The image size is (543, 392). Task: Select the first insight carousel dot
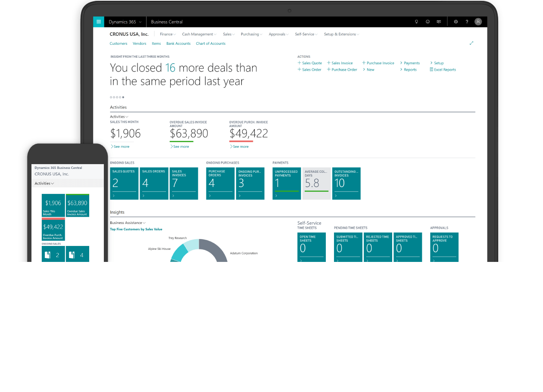click(x=111, y=97)
